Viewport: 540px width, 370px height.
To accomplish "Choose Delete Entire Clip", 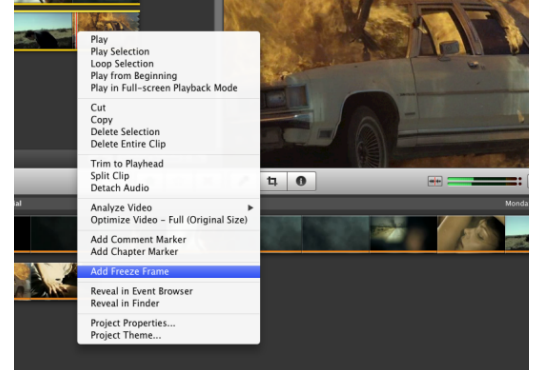I will [168, 144].
